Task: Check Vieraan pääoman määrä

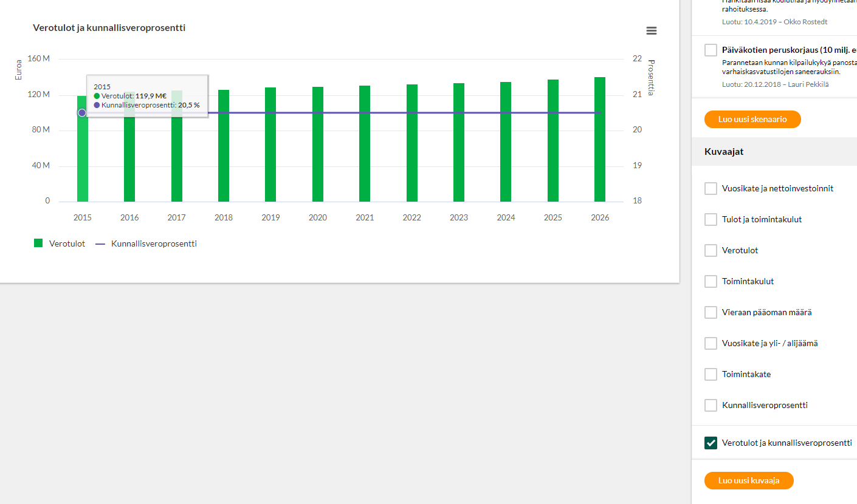Action: coord(711,312)
